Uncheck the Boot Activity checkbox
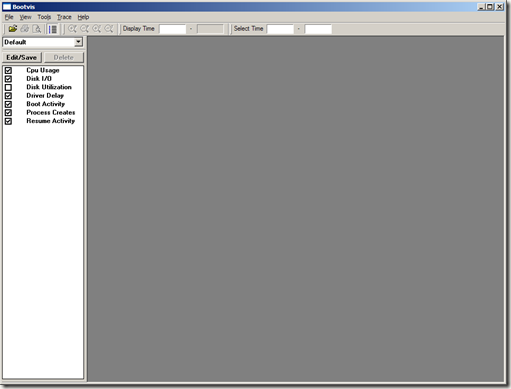 click(8, 104)
